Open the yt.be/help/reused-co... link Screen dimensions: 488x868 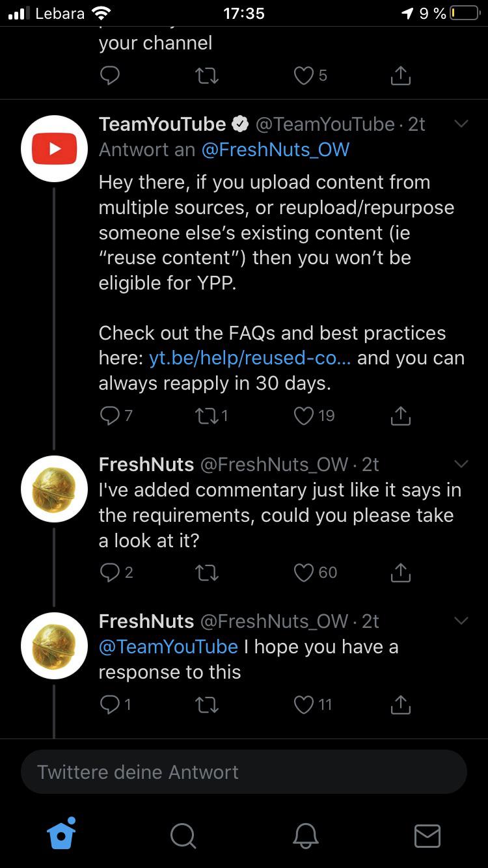click(250, 358)
